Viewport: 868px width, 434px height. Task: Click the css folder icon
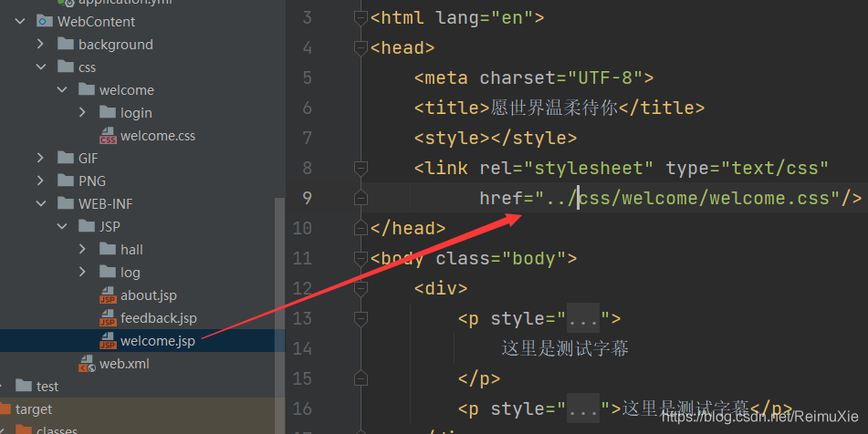66,67
